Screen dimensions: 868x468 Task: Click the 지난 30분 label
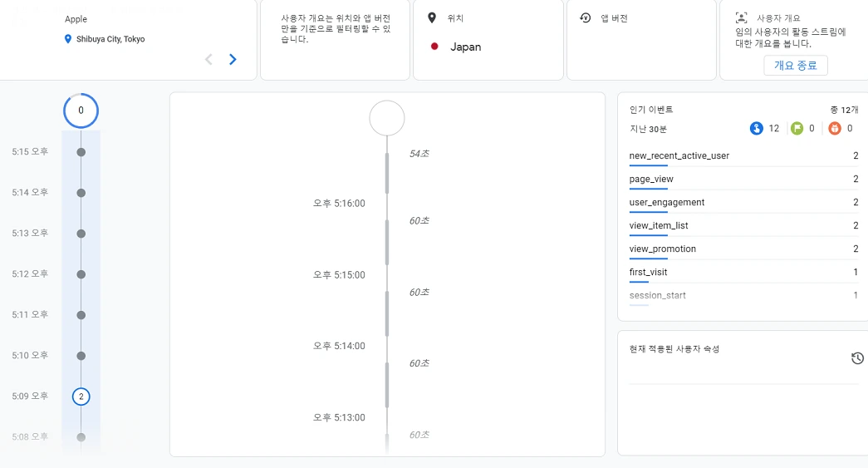(x=648, y=129)
